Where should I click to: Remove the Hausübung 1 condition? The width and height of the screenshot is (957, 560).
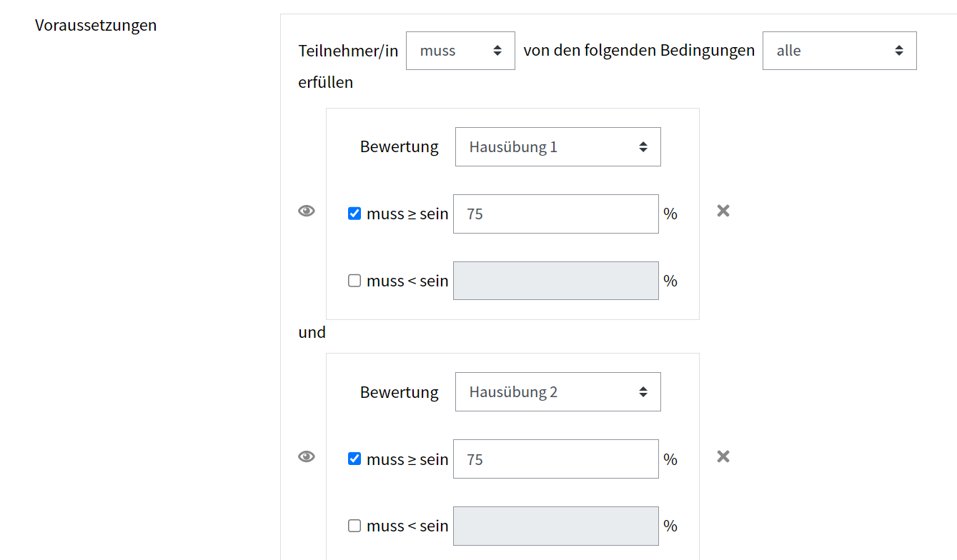723,211
